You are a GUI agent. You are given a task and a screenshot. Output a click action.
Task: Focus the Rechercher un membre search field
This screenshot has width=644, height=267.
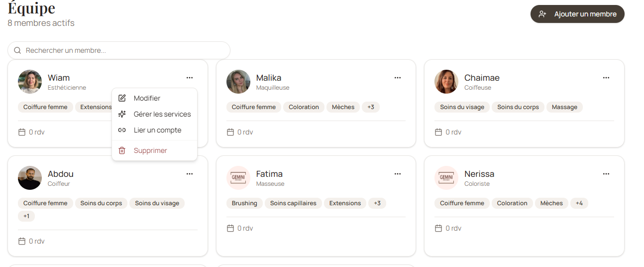coord(119,50)
